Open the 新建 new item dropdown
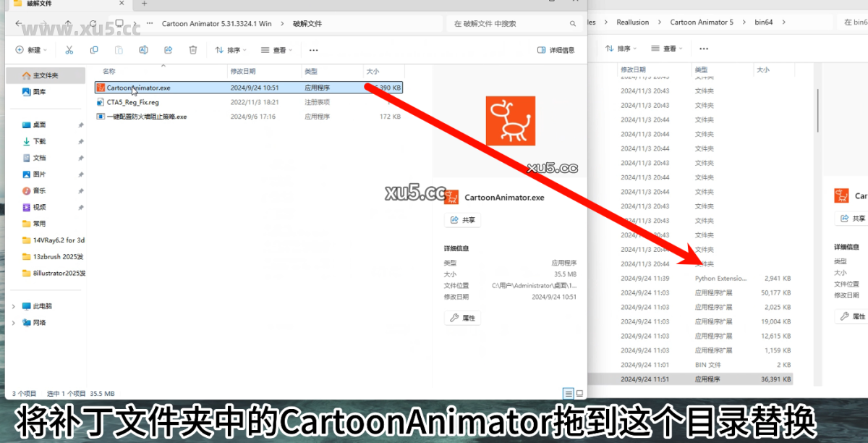The image size is (868, 443). point(30,50)
